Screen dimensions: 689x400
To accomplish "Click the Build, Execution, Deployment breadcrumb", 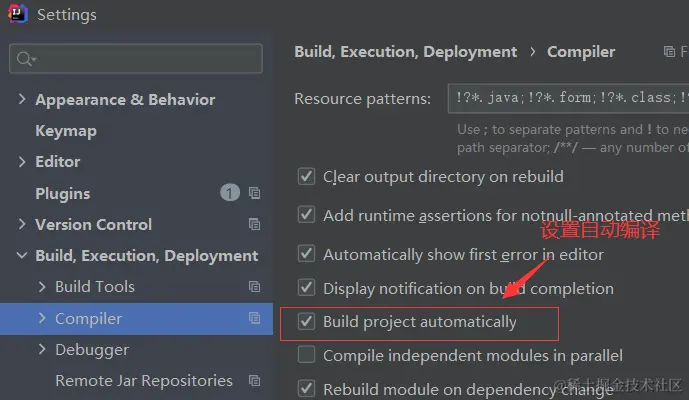I will point(405,51).
